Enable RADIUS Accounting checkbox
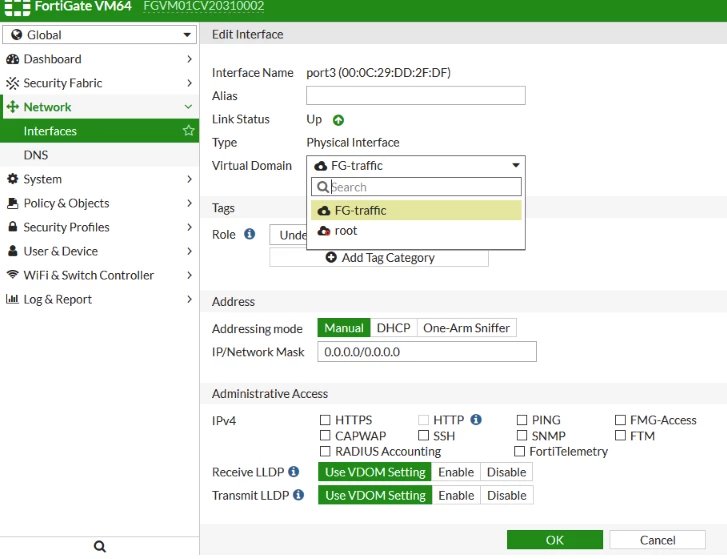Viewport: 727px width, 559px height. point(325,451)
